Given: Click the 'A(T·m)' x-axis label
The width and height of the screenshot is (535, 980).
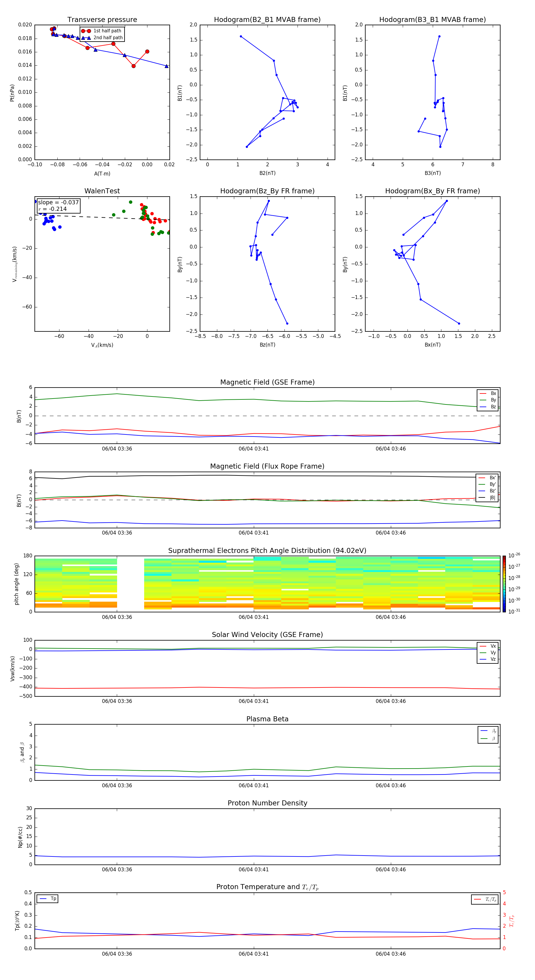Looking at the screenshot, I should pos(102,174).
